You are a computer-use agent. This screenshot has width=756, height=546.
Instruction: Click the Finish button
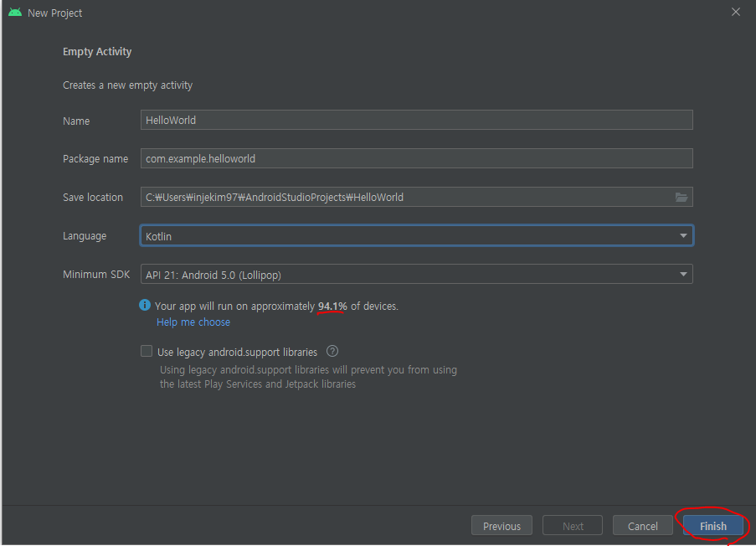(x=713, y=526)
